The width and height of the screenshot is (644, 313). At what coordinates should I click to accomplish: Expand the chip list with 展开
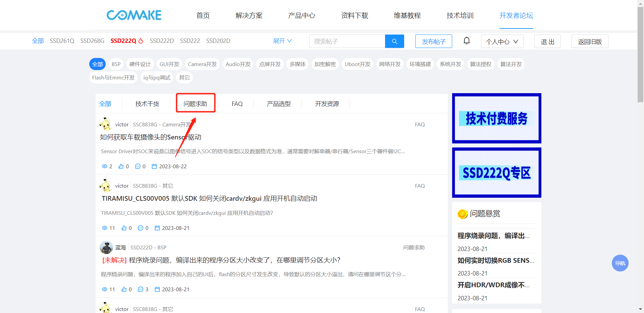coord(282,41)
